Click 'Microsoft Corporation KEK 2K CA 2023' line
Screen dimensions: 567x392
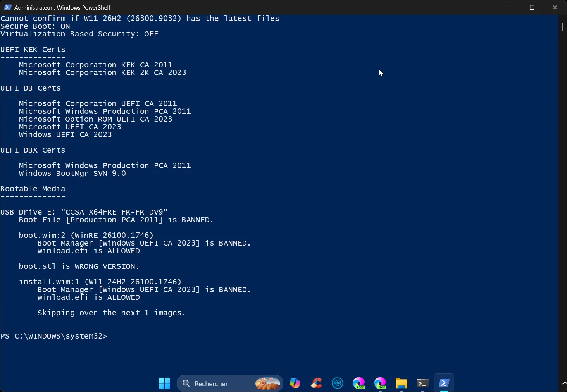(x=103, y=73)
